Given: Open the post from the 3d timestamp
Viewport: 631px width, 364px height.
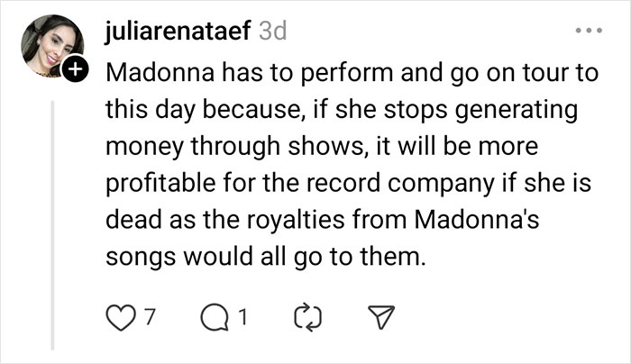Looking at the screenshot, I should pyautogui.click(x=272, y=31).
